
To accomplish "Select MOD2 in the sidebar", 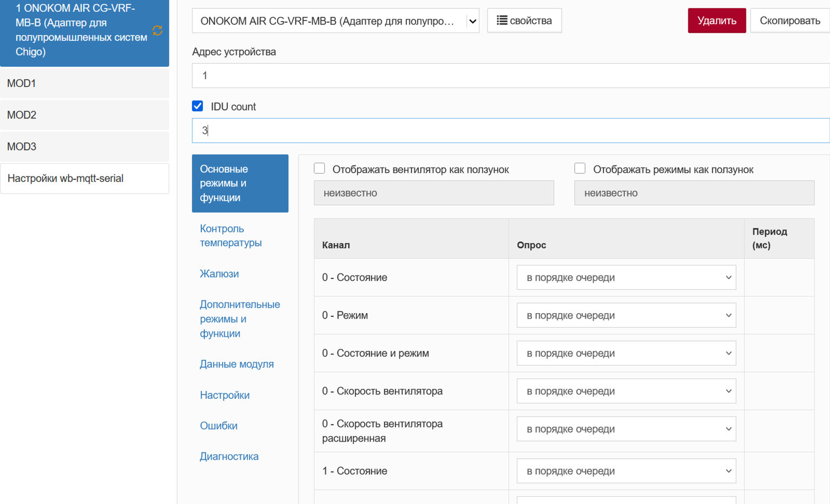I will point(84,115).
